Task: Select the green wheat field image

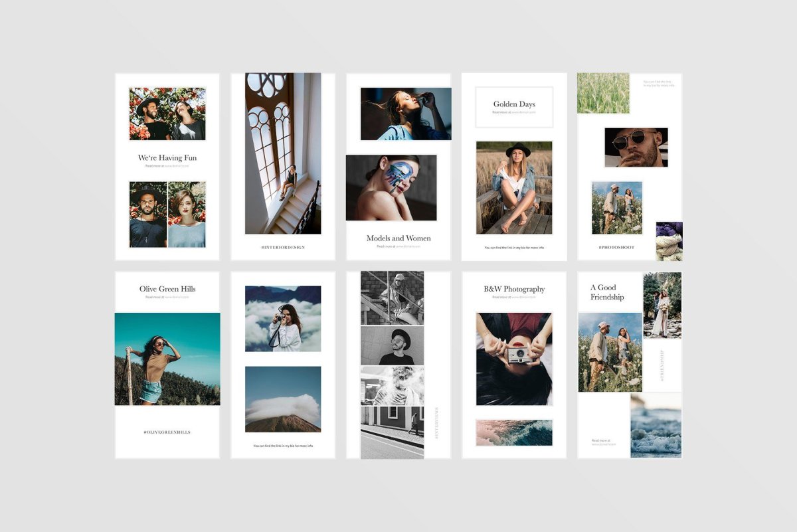Action: pos(603,93)
